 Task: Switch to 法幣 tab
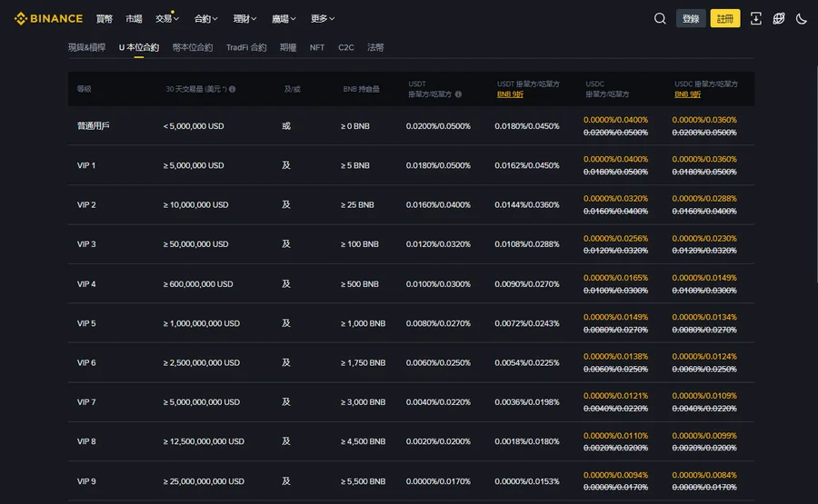(375, 47)
